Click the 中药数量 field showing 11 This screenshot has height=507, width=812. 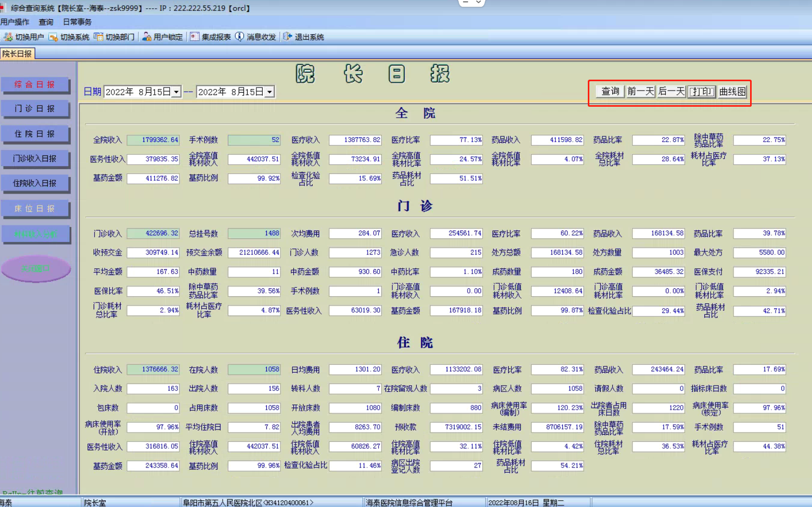(254, 272)
